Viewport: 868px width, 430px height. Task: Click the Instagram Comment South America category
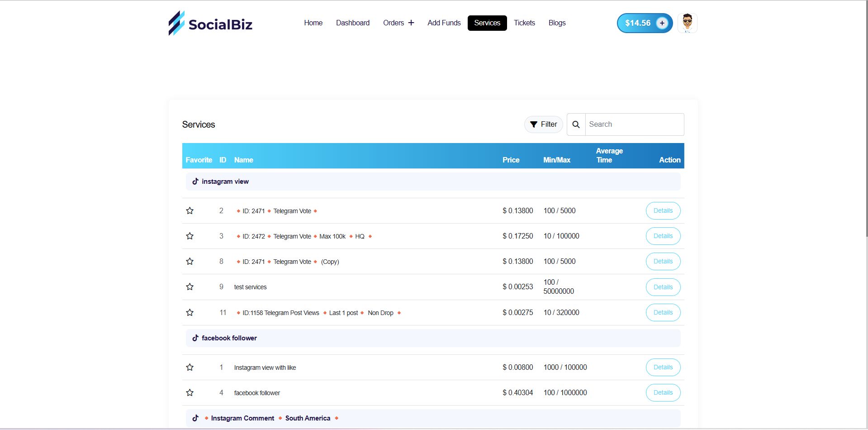tap(433, 418)
